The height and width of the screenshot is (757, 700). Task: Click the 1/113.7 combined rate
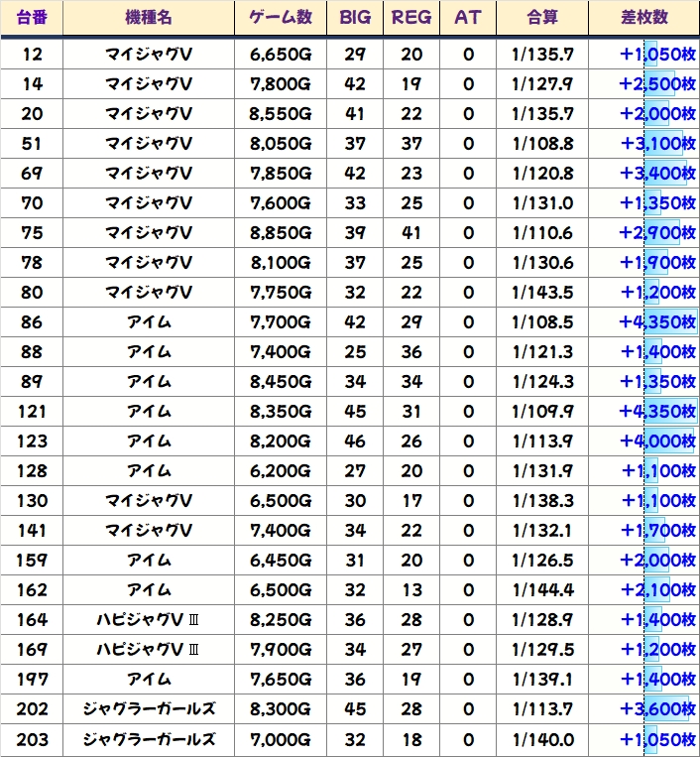pos(542,709)
